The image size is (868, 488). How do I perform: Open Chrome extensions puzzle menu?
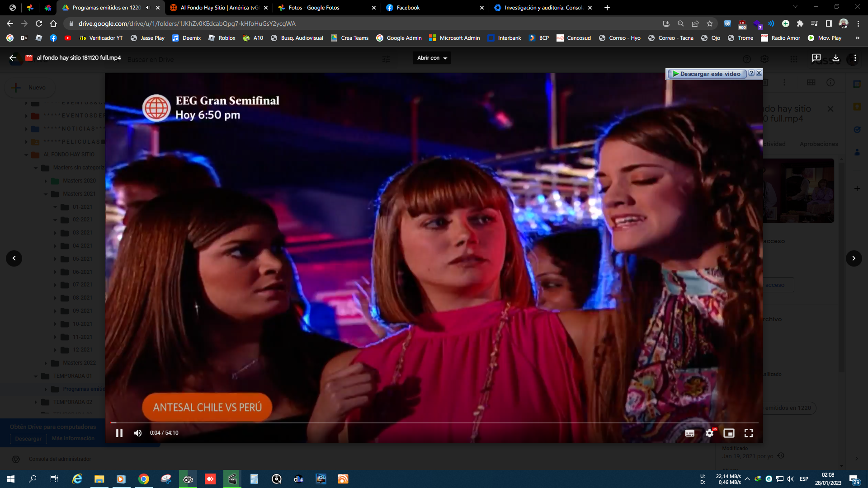coord(800,23)
